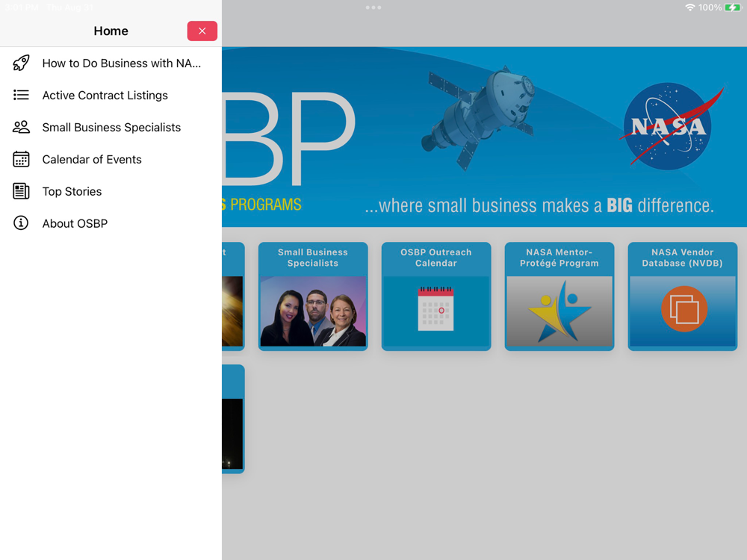Click the newspaper icon for Top Stories
Image resolution: width=747 pixels, height=560 pixels.
coord(21,191)
